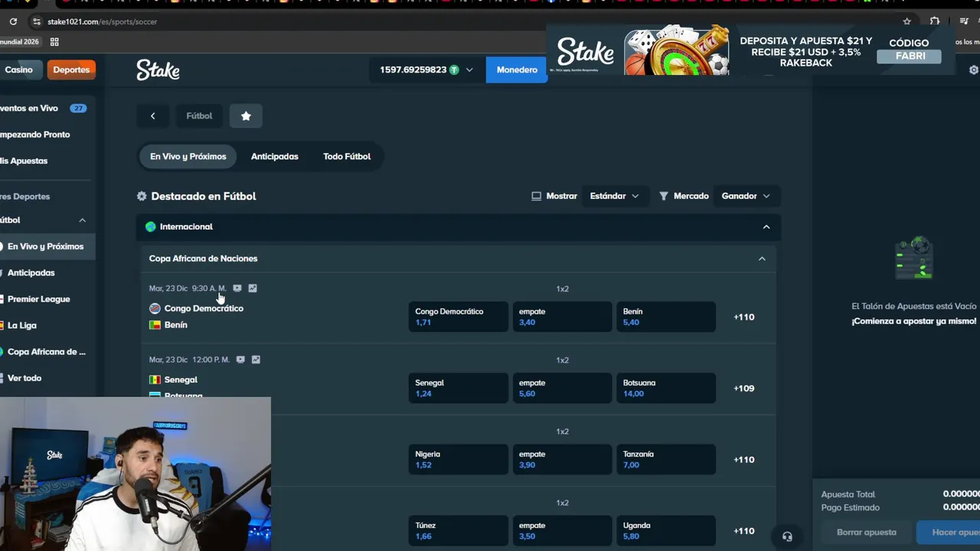Select Copa Africana de in sidebar
Image resolution: width=980 pixels, height=551 pixels.
coord(47,352)
